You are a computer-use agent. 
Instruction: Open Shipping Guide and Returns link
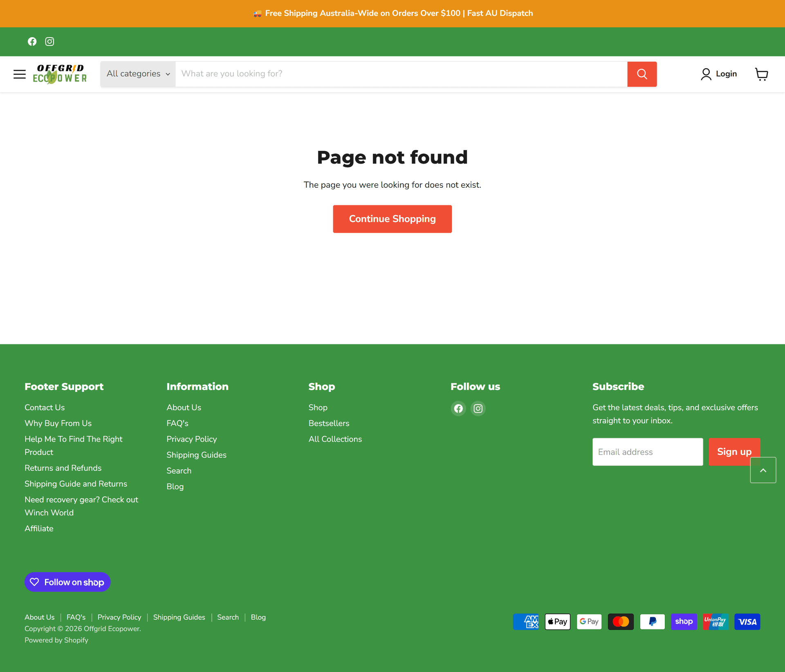[x=76, y=484]
